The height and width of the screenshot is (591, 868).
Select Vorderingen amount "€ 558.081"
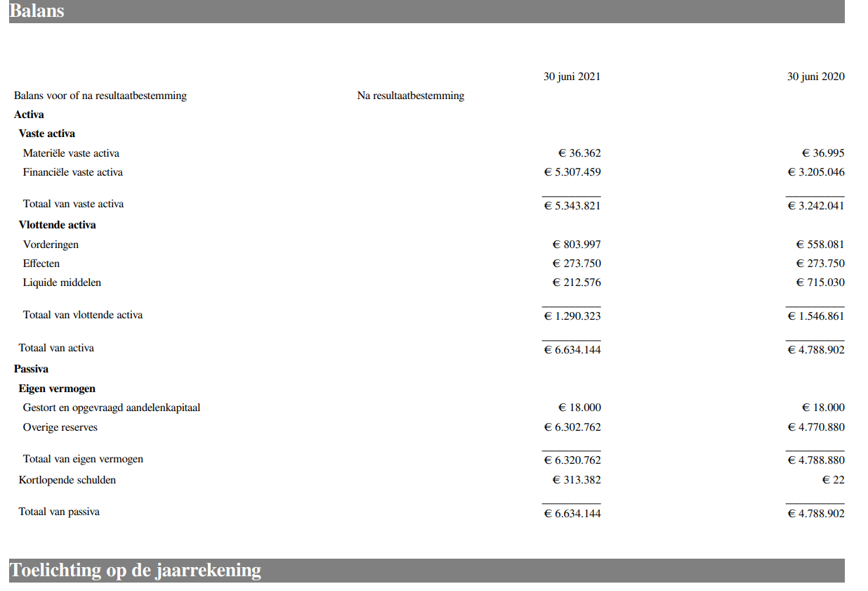(820, 245)
